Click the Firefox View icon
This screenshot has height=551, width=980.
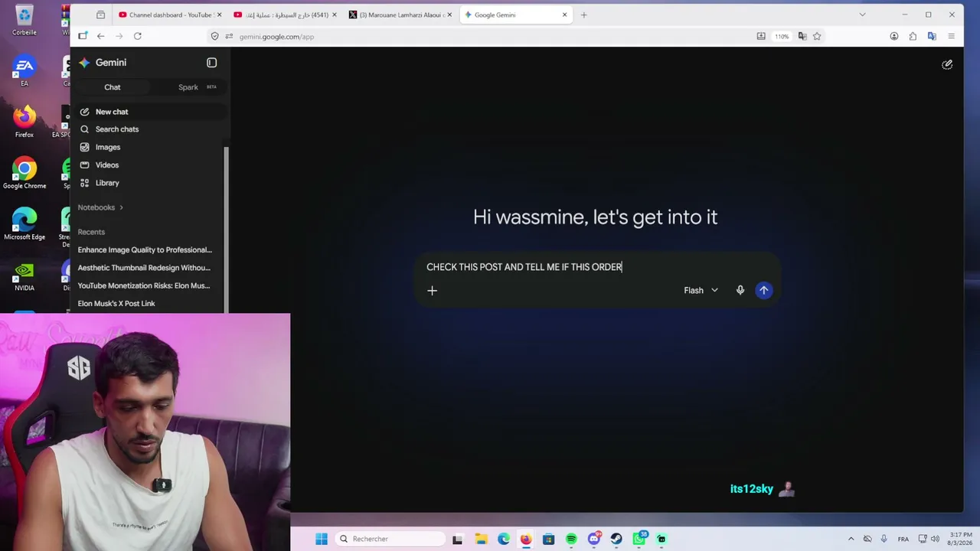pyautogui.click(x=101, y=15)
